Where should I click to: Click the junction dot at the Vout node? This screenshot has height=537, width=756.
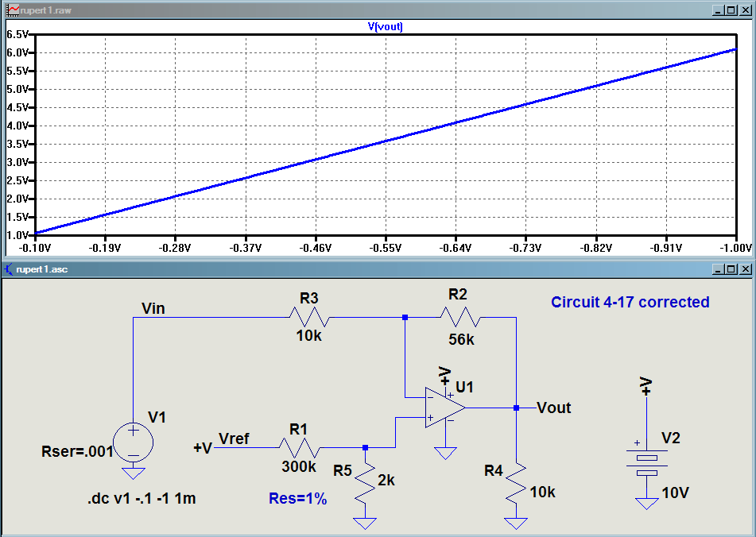click(517, 408)
